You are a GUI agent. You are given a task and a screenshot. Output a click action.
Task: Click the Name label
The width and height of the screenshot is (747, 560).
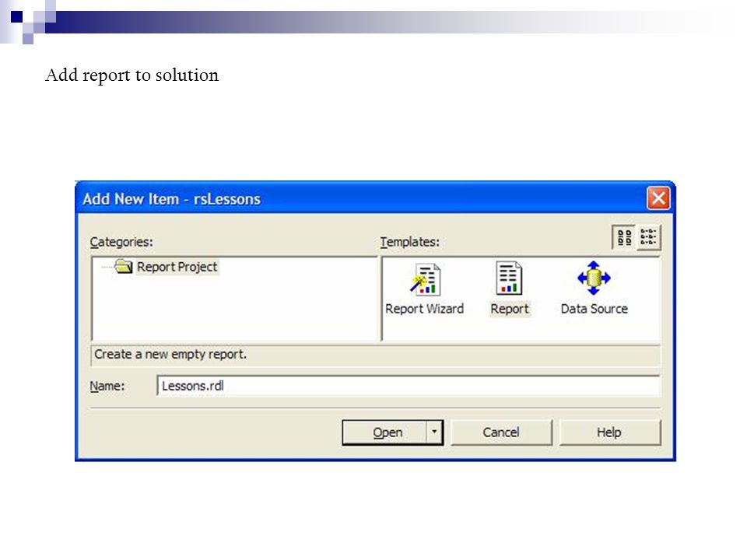pos(107,387)
